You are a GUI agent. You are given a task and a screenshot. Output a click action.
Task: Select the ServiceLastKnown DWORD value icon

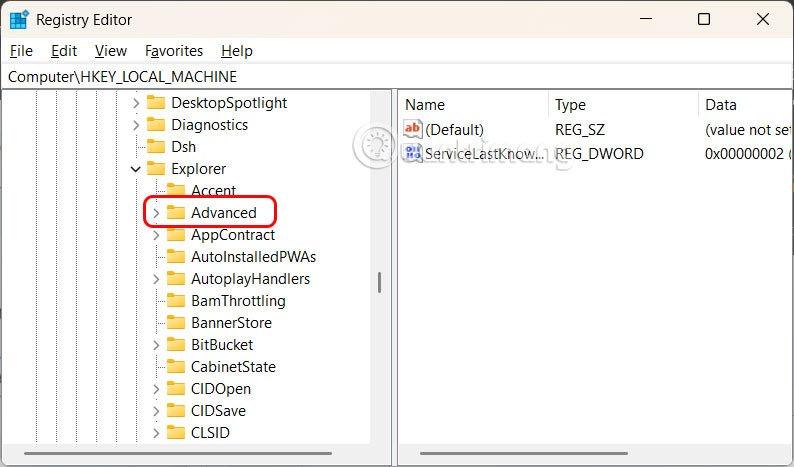point(413,153)
